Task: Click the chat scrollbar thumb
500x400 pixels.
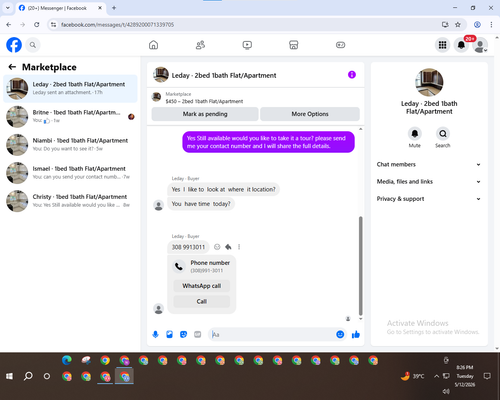Action: (x=360, y=266)
